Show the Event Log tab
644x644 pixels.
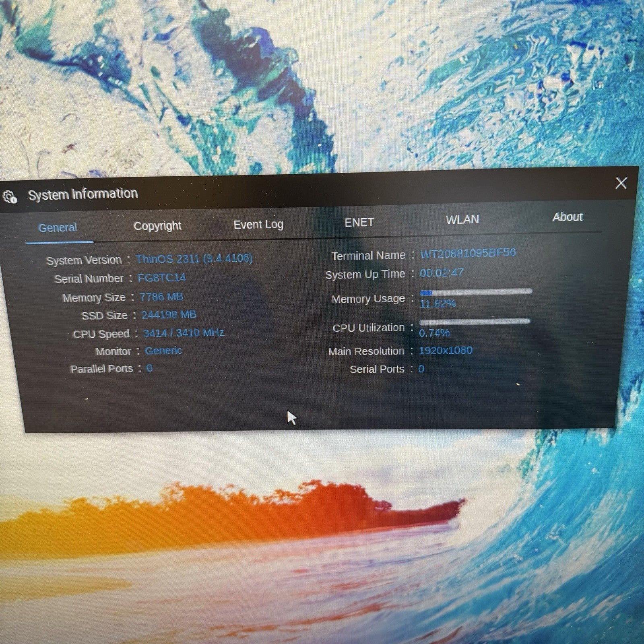[258, 224]
